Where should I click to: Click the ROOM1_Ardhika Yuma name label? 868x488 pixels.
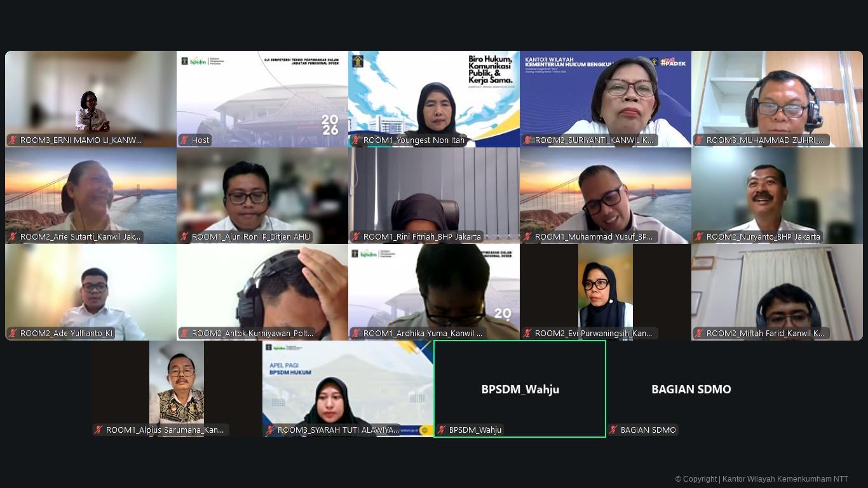click(x=423, y=333)
